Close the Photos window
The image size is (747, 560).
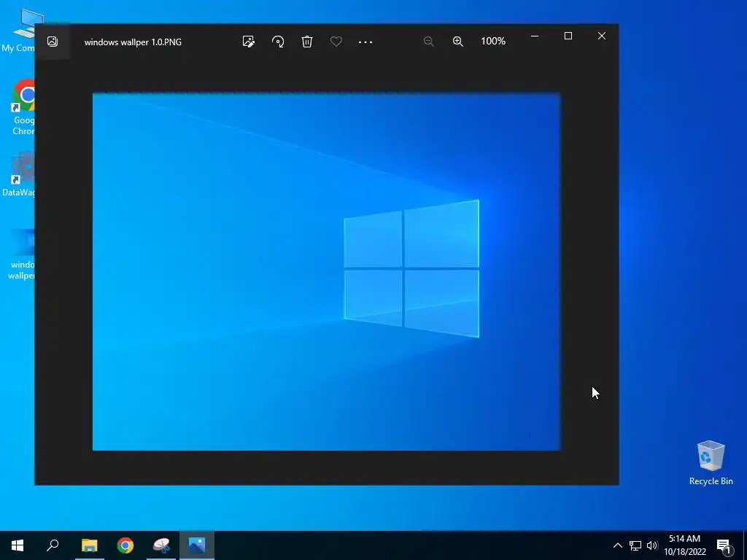click(x=602, y=36)
